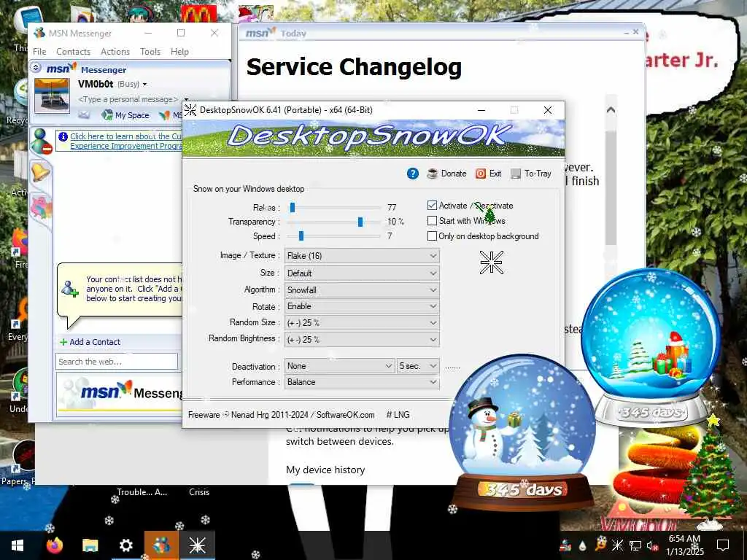747x560 pixels.
Task: Open the Algorithm dropdown showing Snowfall
Action: point(362,290)
